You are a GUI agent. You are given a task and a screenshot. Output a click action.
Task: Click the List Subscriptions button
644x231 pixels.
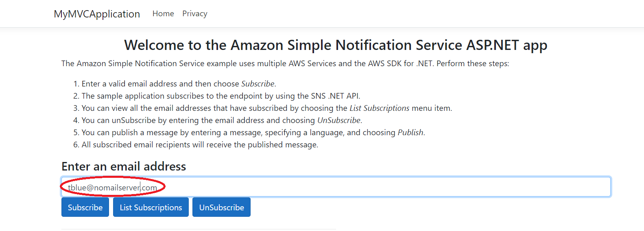[x=151, y=207]
